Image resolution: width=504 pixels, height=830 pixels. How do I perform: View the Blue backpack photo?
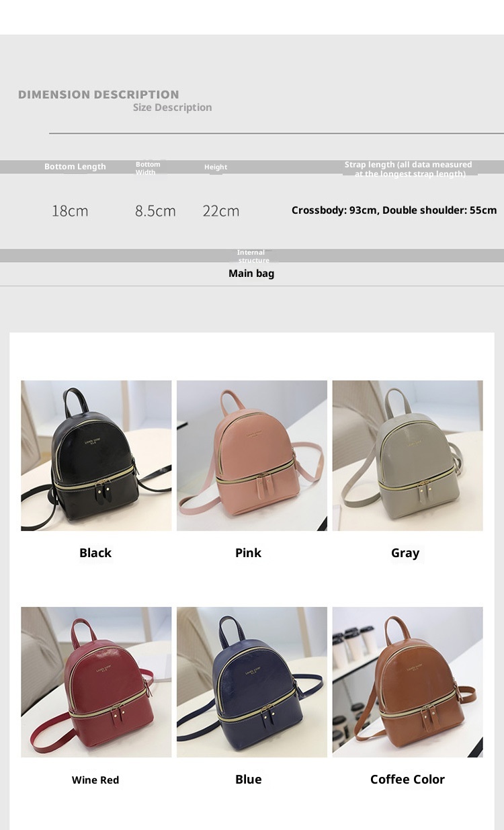(252, 682)
